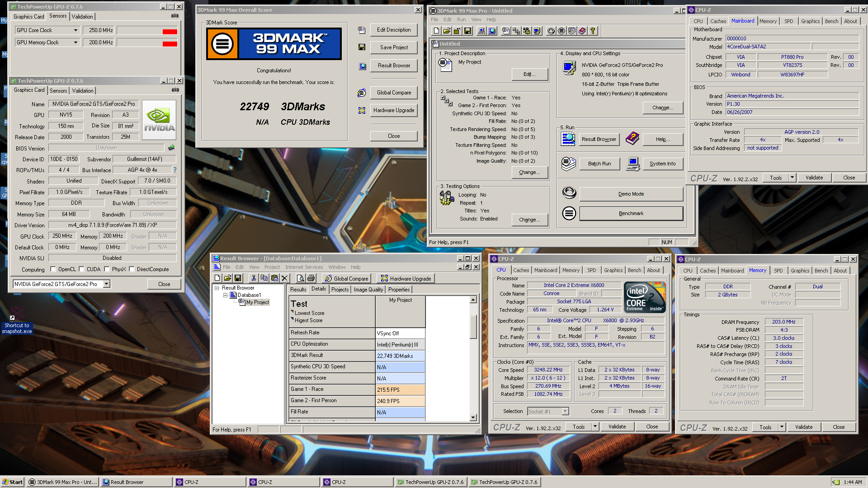Image resolution: width=868 pixels, height=488 pixels.
Task: Click project description icon in 3DMark toolbar
Action: point(506,31)
